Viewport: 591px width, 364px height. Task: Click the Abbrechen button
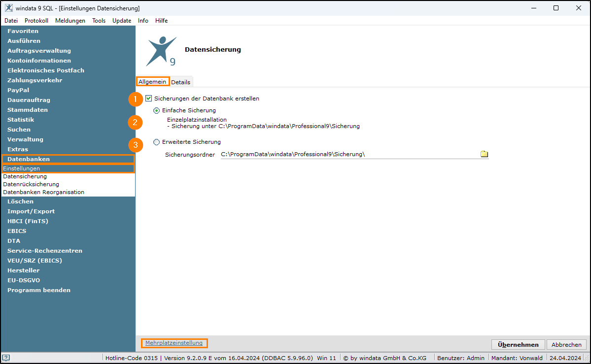pyautogui.click(x=566, y=344)
